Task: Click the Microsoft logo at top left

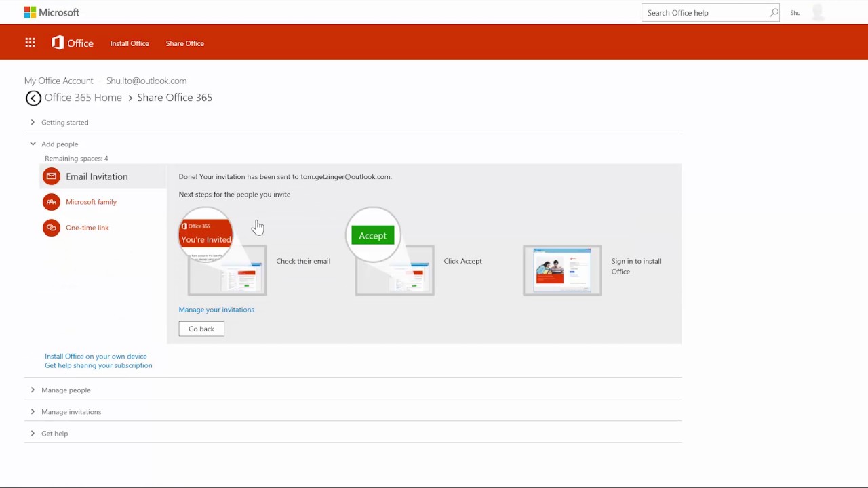Action: click(x=52, y=12)
